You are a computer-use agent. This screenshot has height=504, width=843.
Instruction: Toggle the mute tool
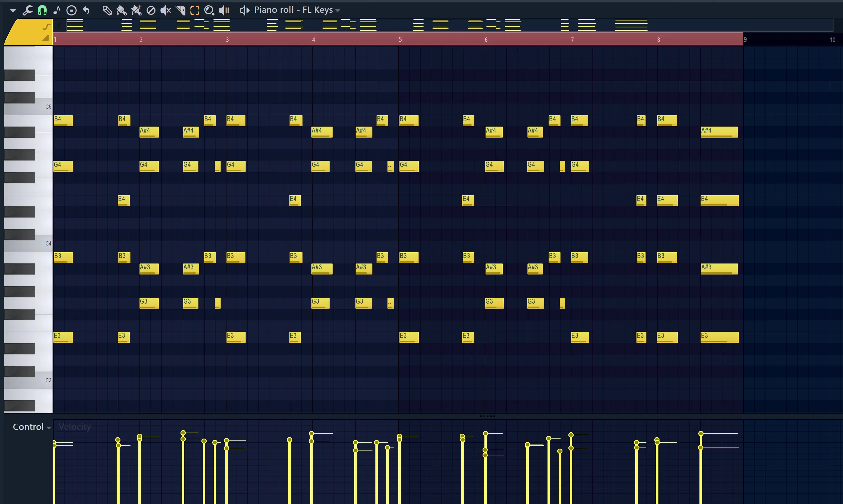(166, 10)
